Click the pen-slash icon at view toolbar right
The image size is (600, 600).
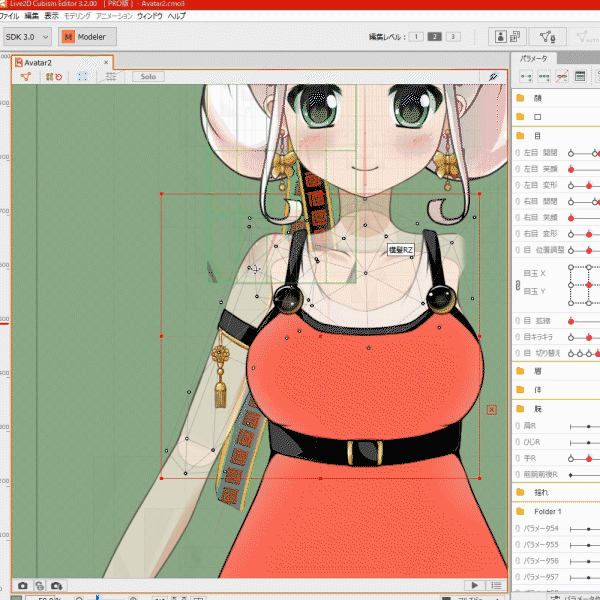click(493, 77)
